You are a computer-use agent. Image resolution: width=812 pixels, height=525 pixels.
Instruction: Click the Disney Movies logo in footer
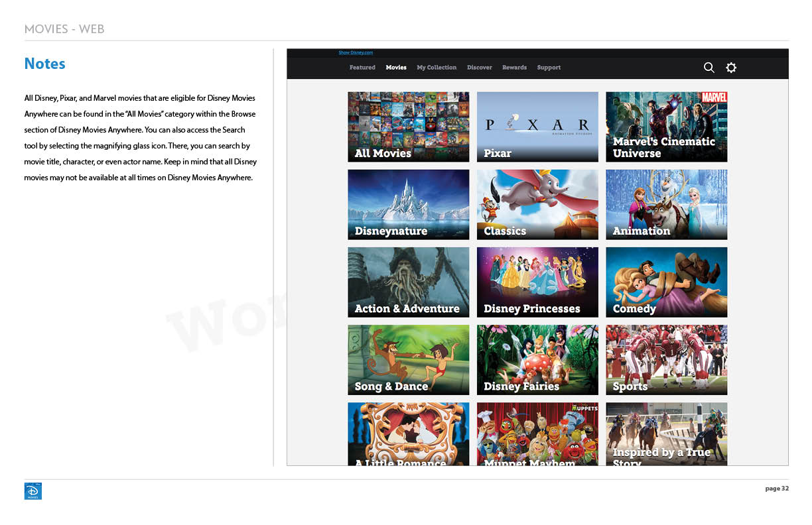33,491
